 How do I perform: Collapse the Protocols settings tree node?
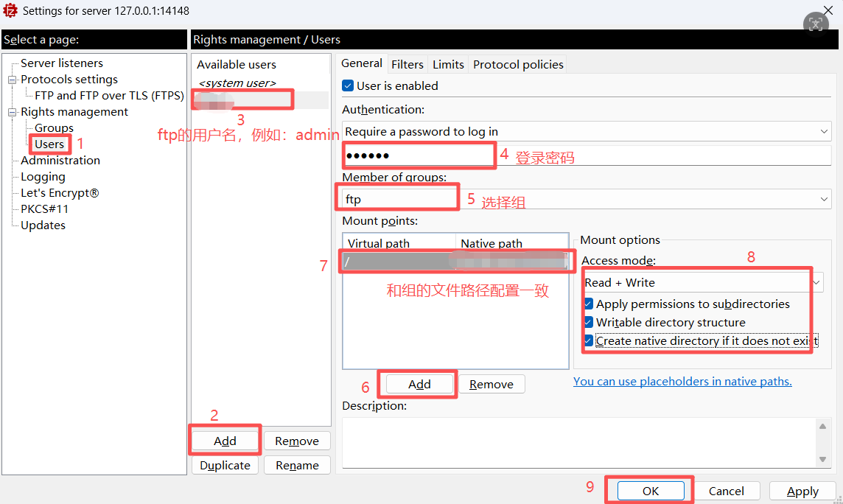click(x=12, y=80)
